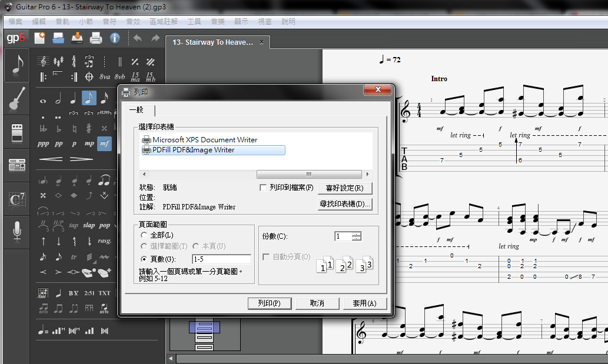Image resolution: width=608 pixels, height=364 pixels.
Task: Toggle the 自動分頁 checkbox
Action: (266, 257)
